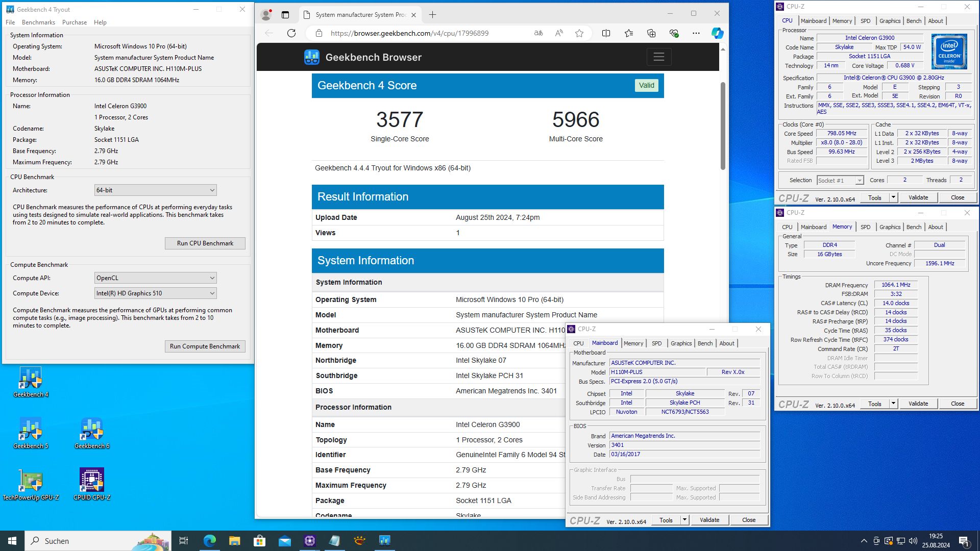Open Geekbench 4 desktop shortcut
The image size is (980, 551).
[x=31, y=382]
